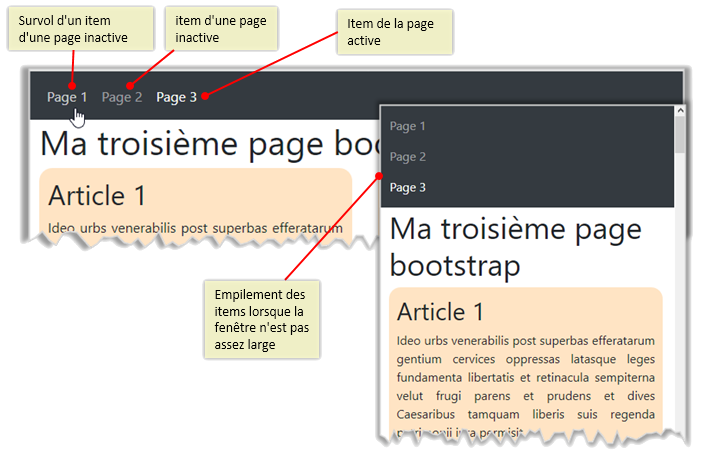Screen dimensions: 703x457
Task: Select Page 2 in the stacked vertical menu
Action: 408,157
